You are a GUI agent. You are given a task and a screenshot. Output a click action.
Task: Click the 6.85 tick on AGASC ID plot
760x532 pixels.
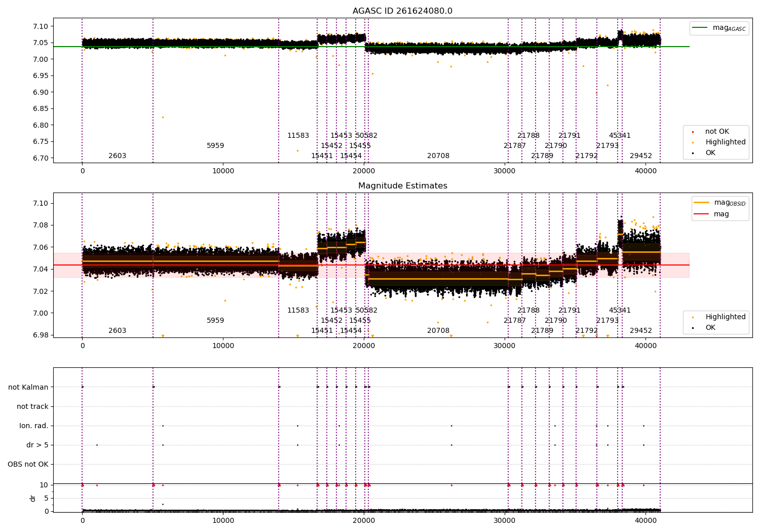[x=42, y=109]
